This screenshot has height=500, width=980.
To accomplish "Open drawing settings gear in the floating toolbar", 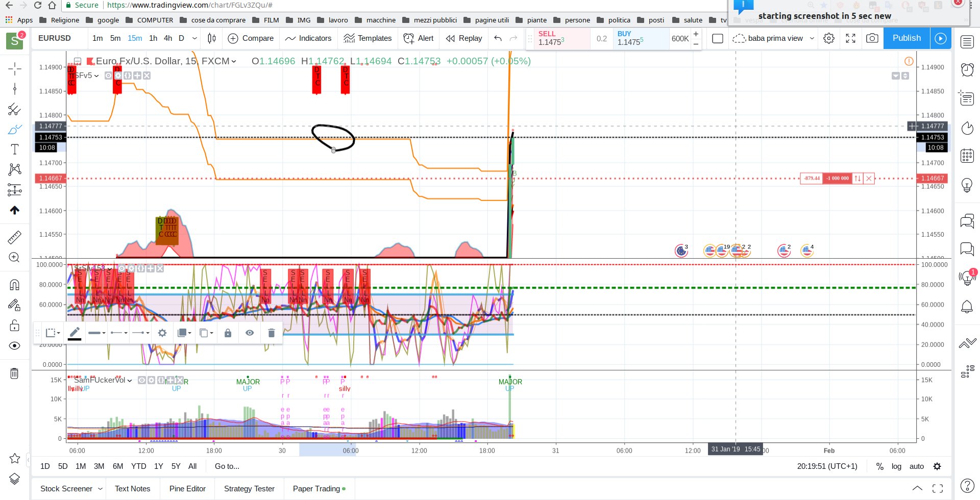I will [162, 333].
